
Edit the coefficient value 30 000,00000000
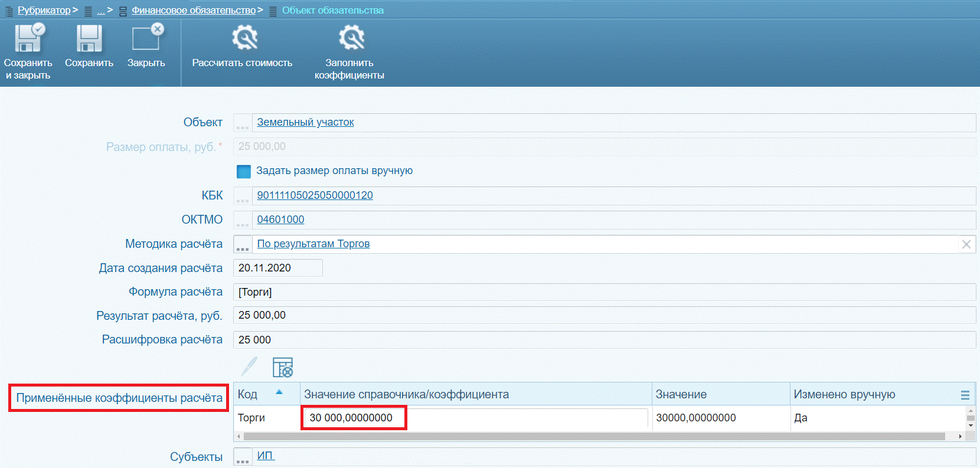475,418
